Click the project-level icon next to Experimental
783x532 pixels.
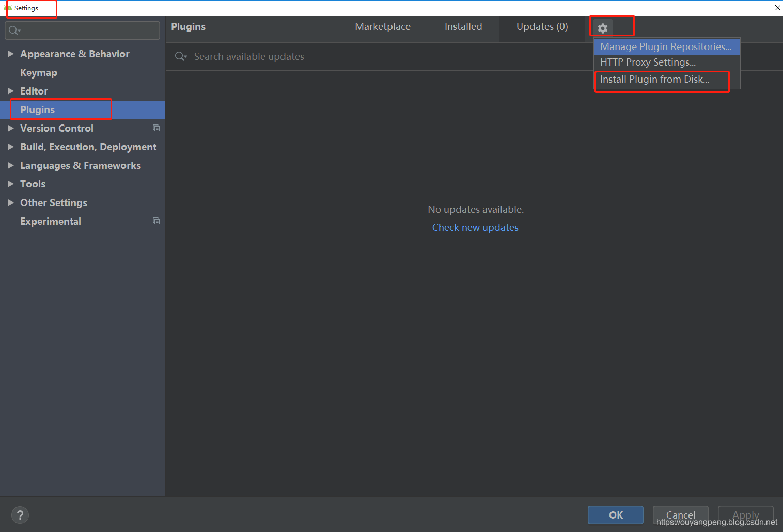(156, 221)
